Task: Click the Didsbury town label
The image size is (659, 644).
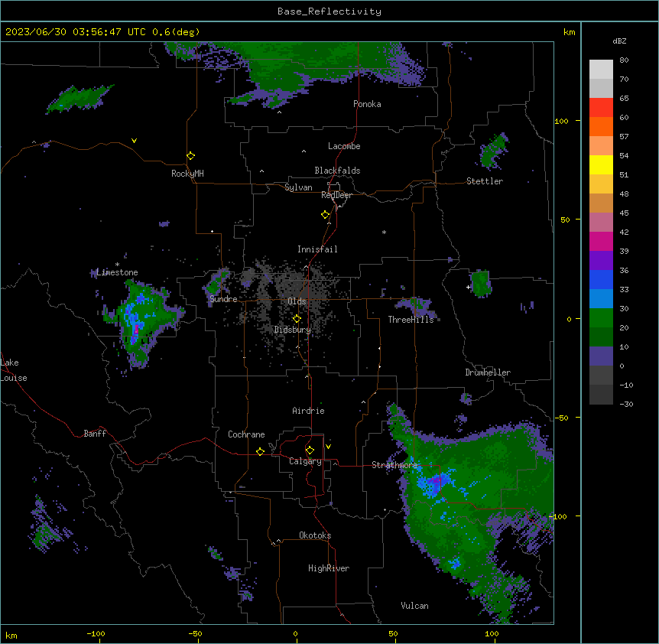Action: (x=293, y=330)
